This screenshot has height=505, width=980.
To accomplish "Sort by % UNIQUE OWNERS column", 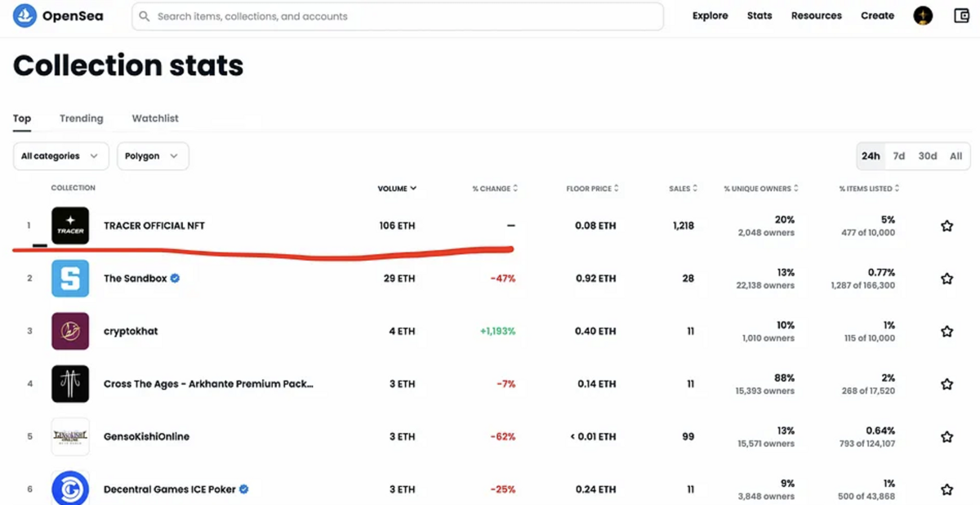I will tap(761, 189).
